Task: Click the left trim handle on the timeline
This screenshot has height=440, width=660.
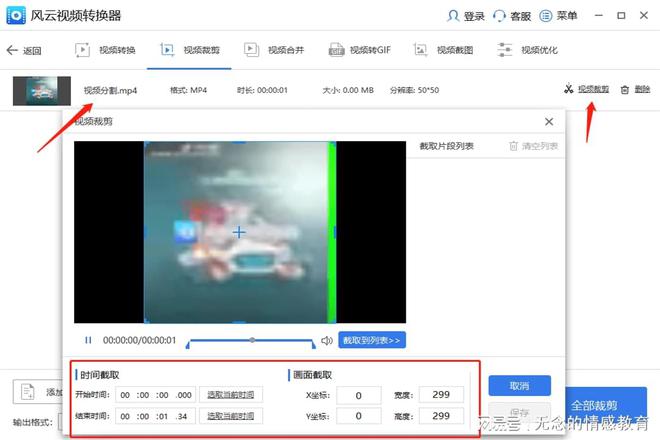Action: tap(188, 345)
